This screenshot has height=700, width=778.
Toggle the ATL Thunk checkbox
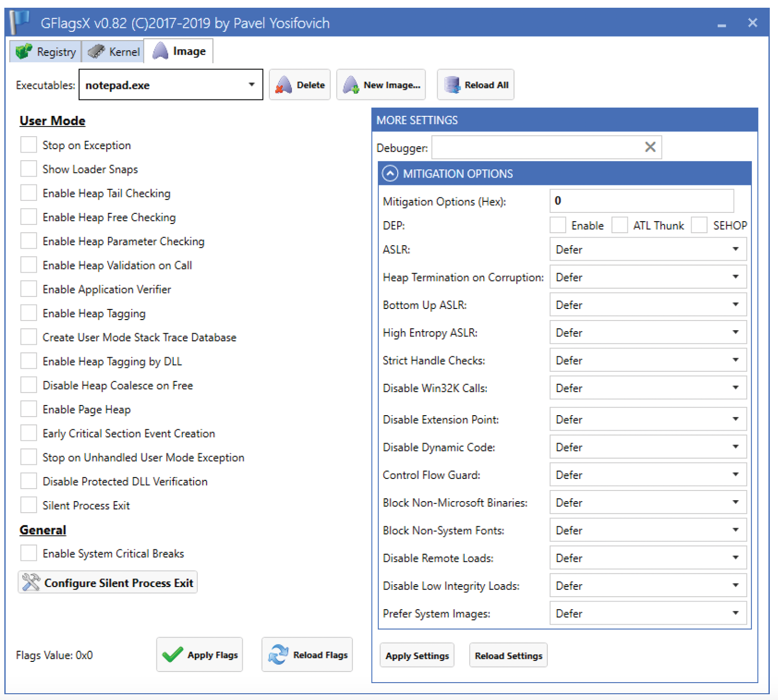point(620,225)
